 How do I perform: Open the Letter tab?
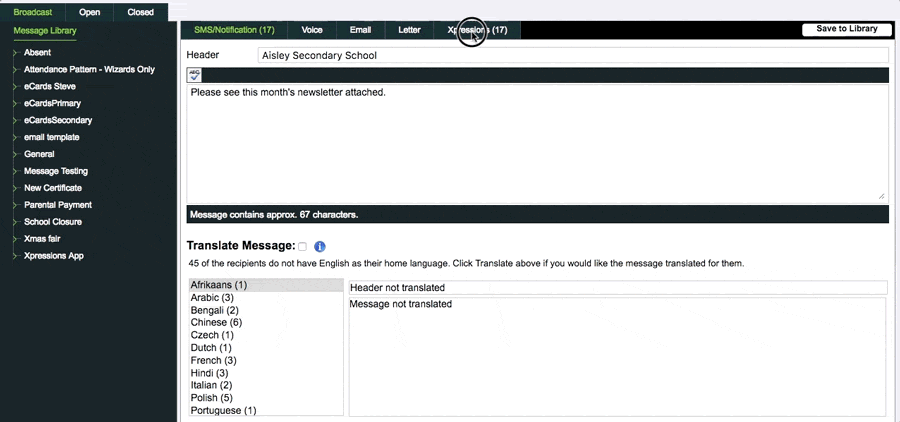click(x=409, y=30)
